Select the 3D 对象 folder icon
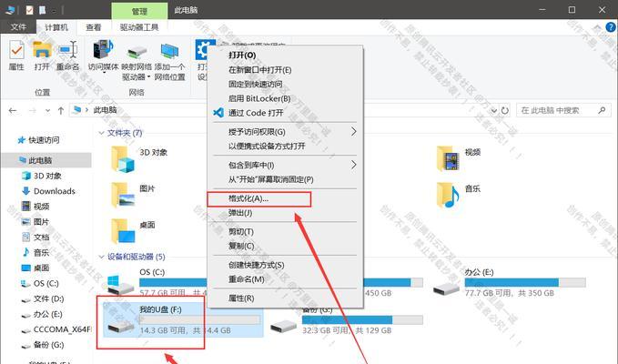The height and width of the screenshot is (364, 618). (123, 159)
